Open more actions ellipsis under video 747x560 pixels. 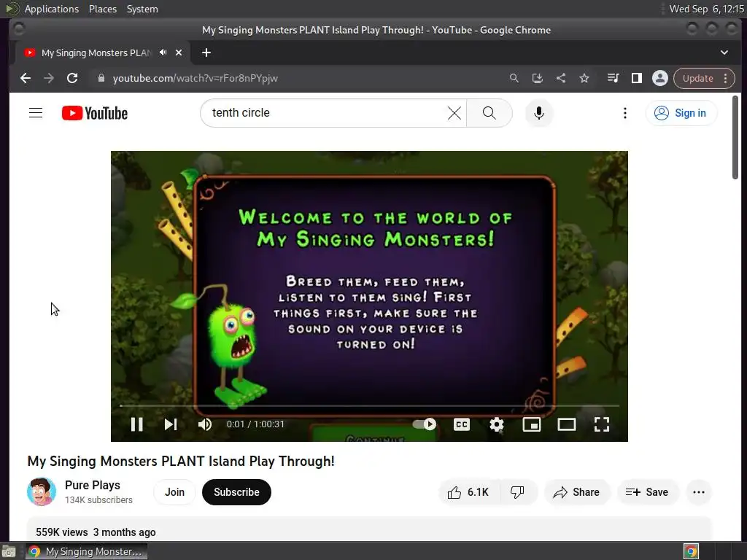pos(699,492)
